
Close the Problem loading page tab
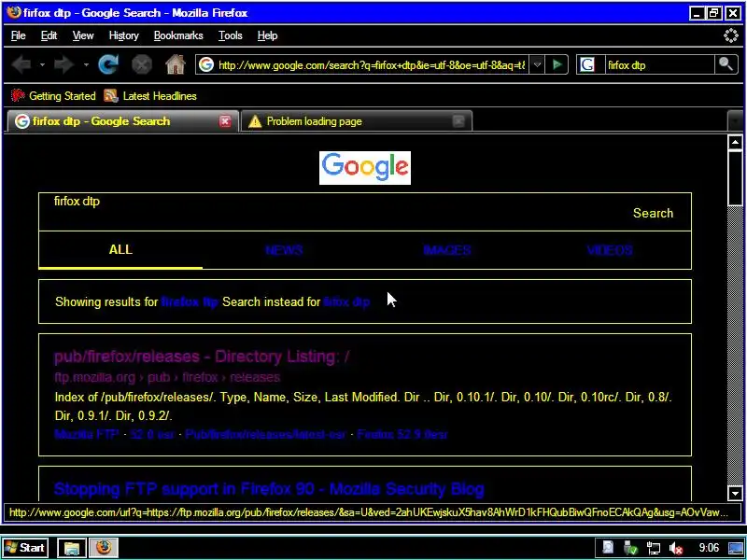click(458, 121)
